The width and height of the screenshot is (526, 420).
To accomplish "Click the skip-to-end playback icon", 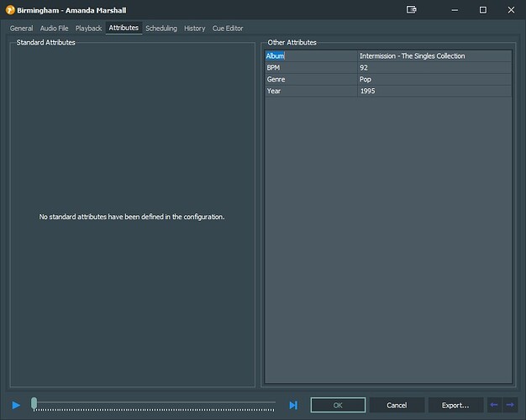I will [x=293, y=405].
